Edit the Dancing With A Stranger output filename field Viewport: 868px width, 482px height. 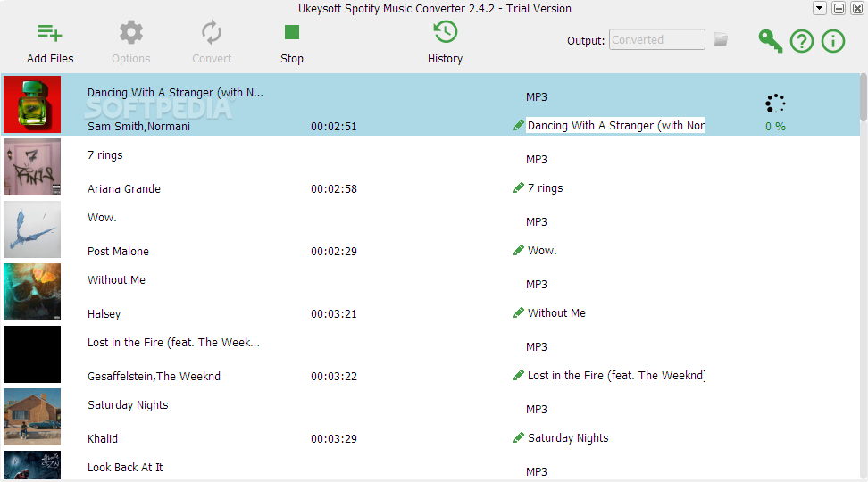tap(615, 126)
